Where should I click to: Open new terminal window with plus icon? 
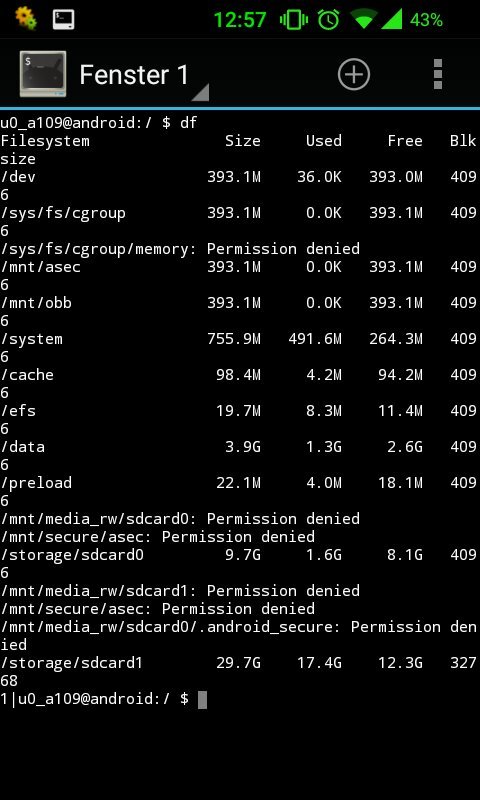coord(353,74)
